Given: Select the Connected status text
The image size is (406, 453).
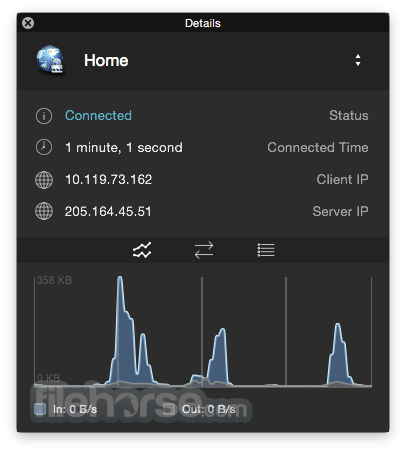Looking at the screenshot, I should tap(98, 116).
